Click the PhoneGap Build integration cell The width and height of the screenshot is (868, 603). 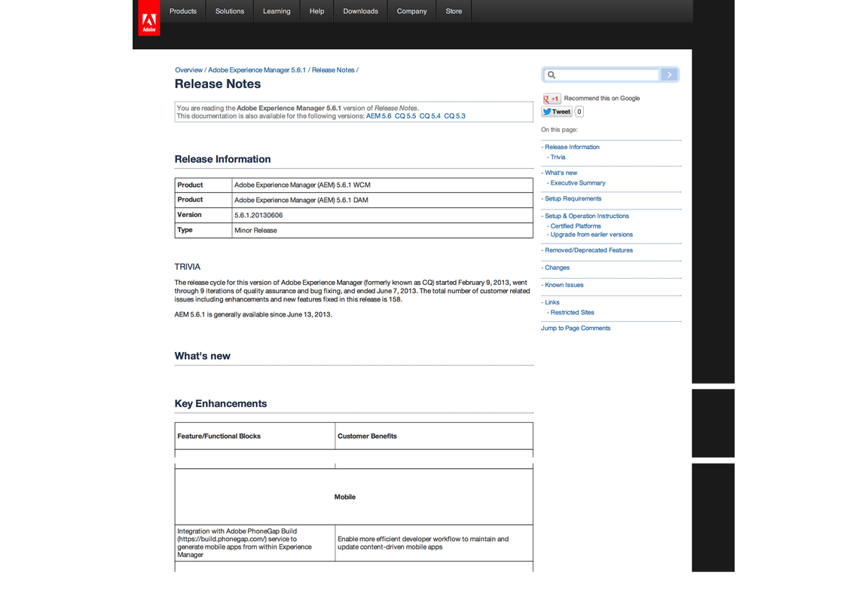(x=255, y=543)
